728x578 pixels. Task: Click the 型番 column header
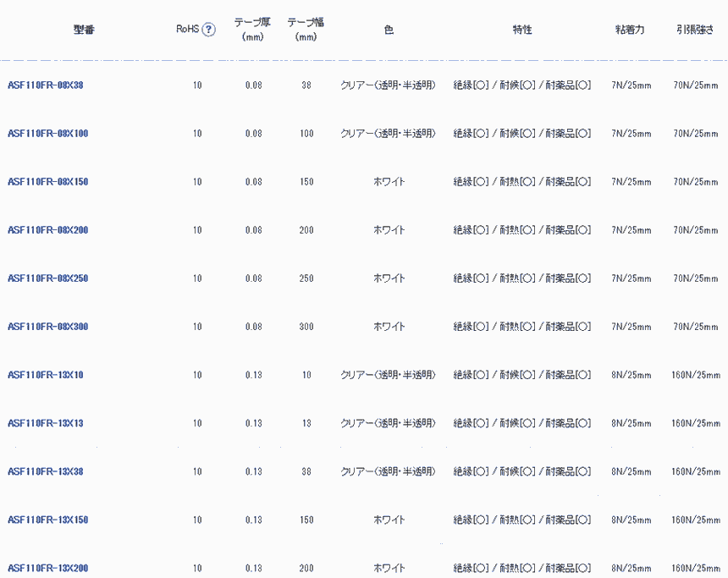84,30
